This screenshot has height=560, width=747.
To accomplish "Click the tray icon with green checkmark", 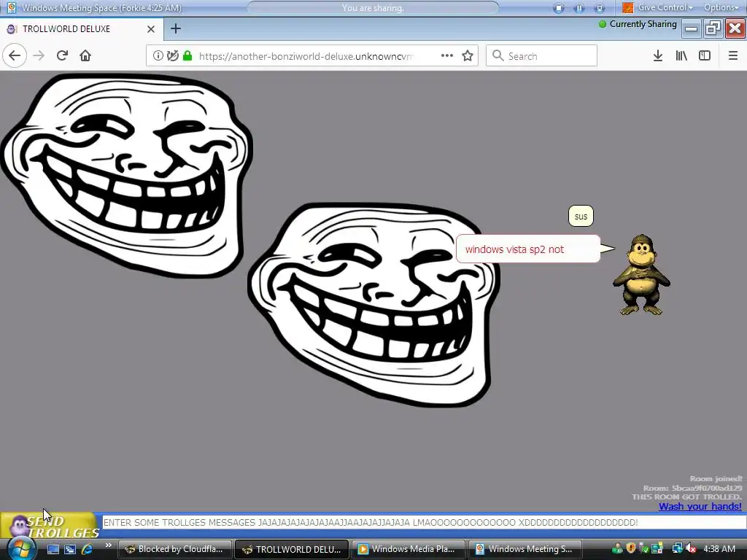I will tap(643, 548).
